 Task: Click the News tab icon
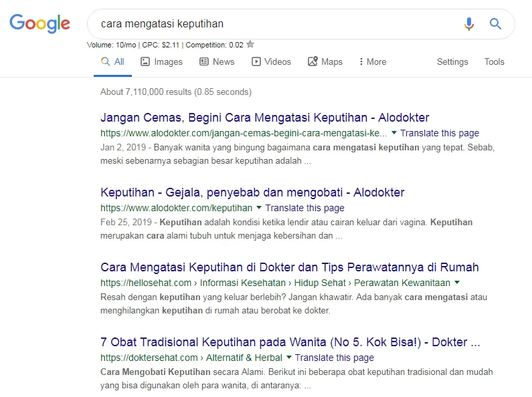(204, 61)
